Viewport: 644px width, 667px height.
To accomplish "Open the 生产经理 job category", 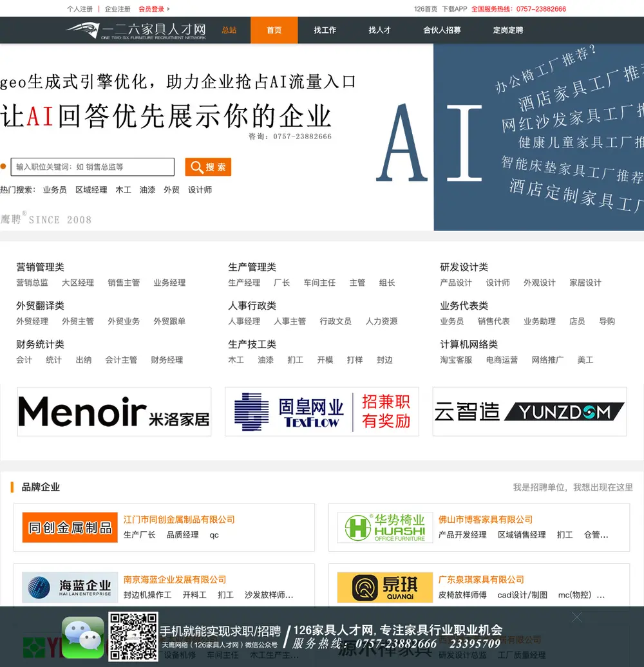I will tap(244, 283).
